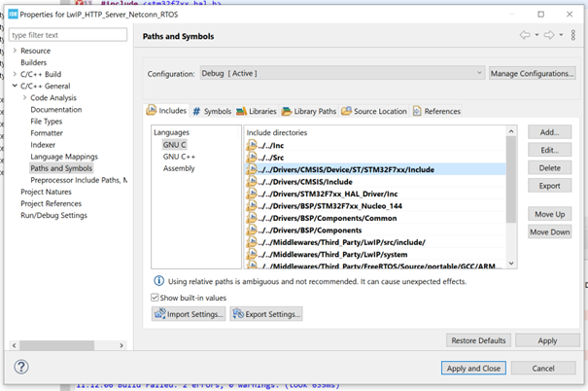Switch to the Libraries tab
This screenshot has width=588, height=391.
pyautogui.click(x=257, y=111)
